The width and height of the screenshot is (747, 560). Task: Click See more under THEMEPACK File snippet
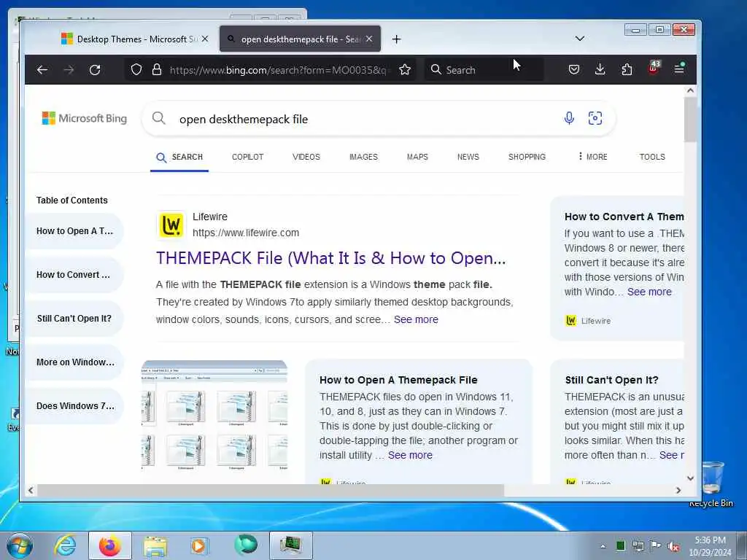pos(416,319)
